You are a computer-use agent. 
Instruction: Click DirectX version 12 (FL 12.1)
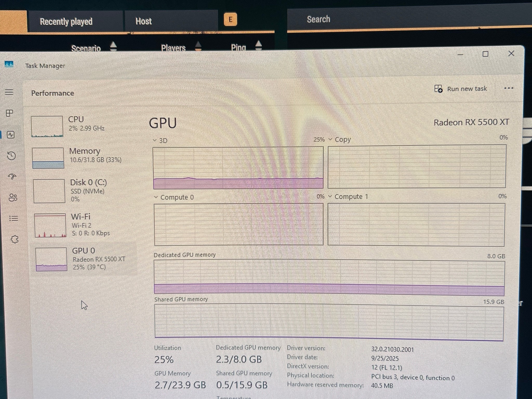tap(387, 368)
